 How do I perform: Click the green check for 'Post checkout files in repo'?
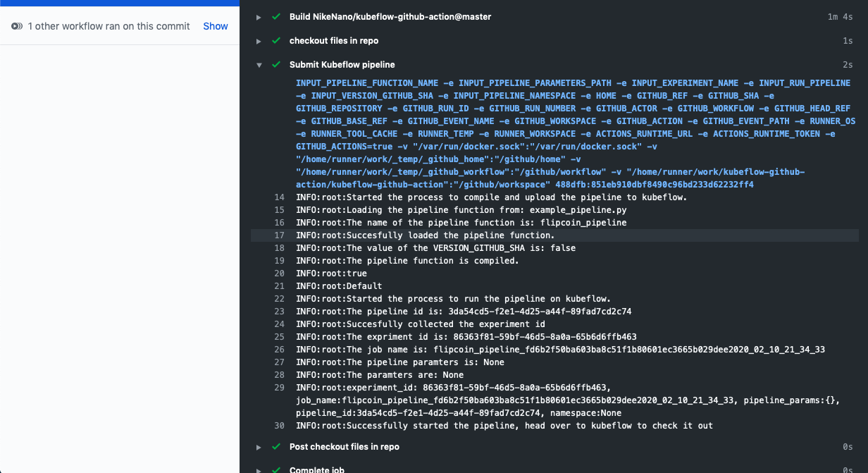click(276, 447)
